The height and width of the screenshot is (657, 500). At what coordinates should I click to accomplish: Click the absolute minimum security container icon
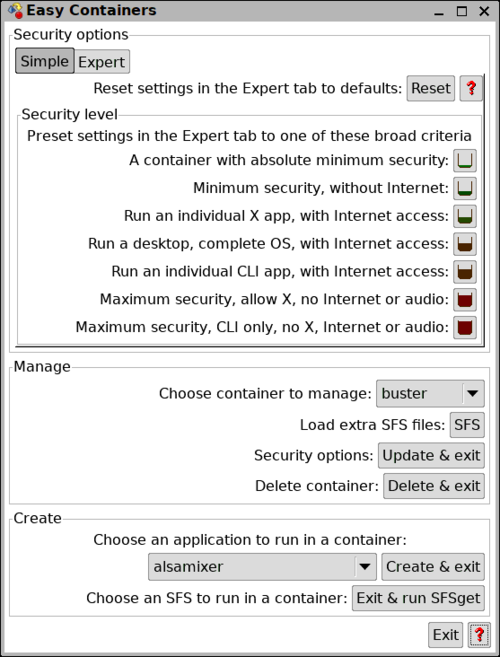pyautogui.click(x=465, y=160)
